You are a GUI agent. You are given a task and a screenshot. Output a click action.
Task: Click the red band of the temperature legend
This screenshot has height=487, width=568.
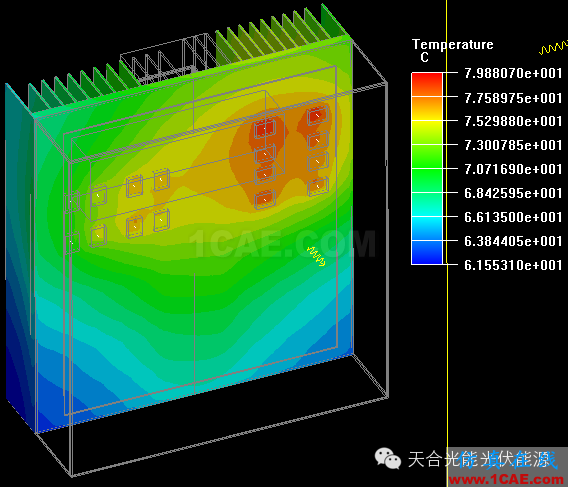pyautogui.click(x=427, y=84)
